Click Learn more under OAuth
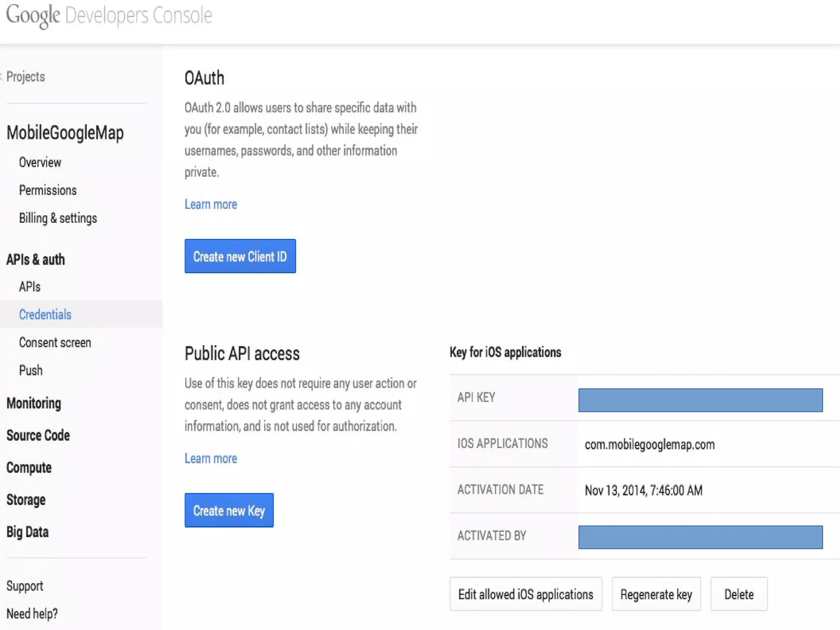The width and height of the screenshot is (840, 630). (x=211, y=204)
